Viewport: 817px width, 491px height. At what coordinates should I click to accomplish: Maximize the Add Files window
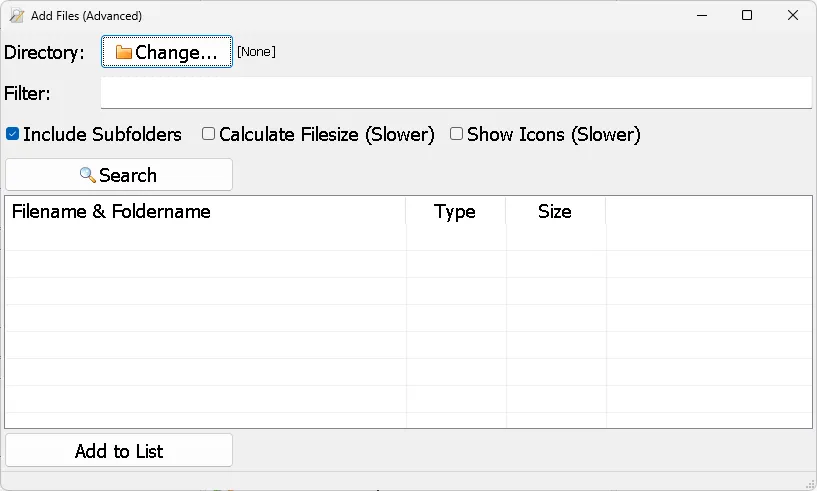[747, 16]
